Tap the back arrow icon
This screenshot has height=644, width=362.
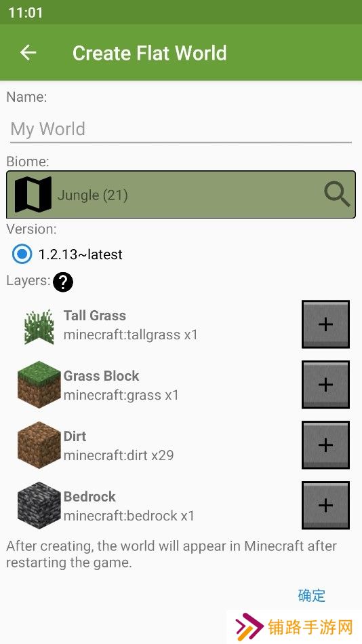[28, 52]
